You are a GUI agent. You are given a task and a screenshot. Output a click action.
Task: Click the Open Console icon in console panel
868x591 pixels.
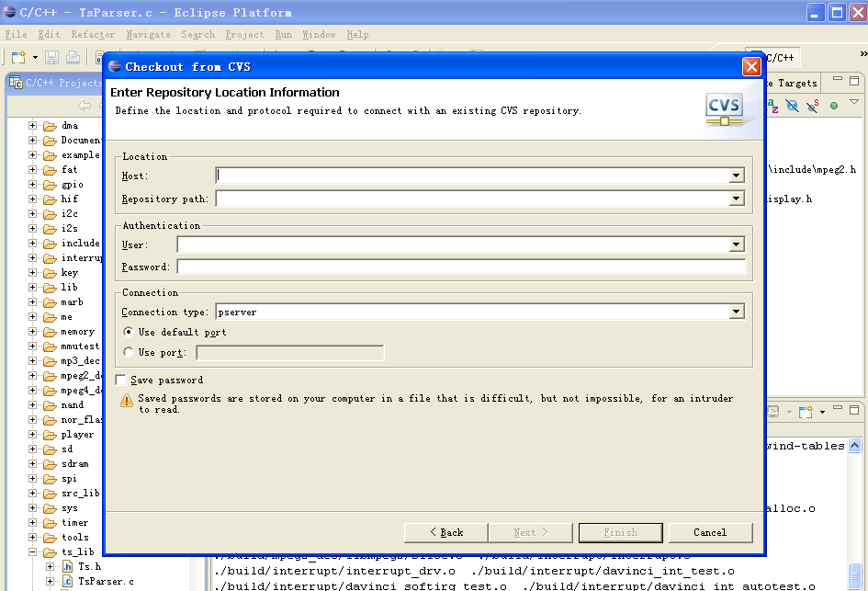coord(806,411)
